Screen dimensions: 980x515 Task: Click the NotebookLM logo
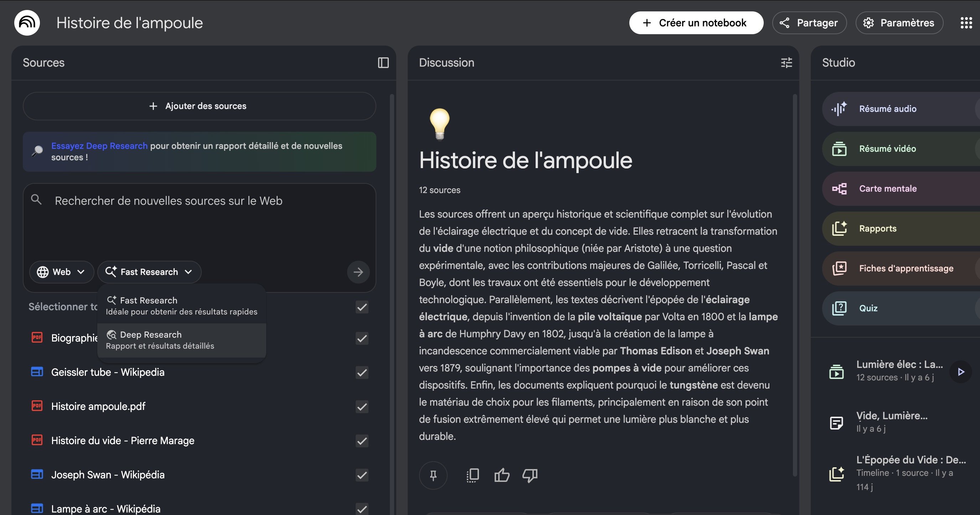click(x=27, y=22)
